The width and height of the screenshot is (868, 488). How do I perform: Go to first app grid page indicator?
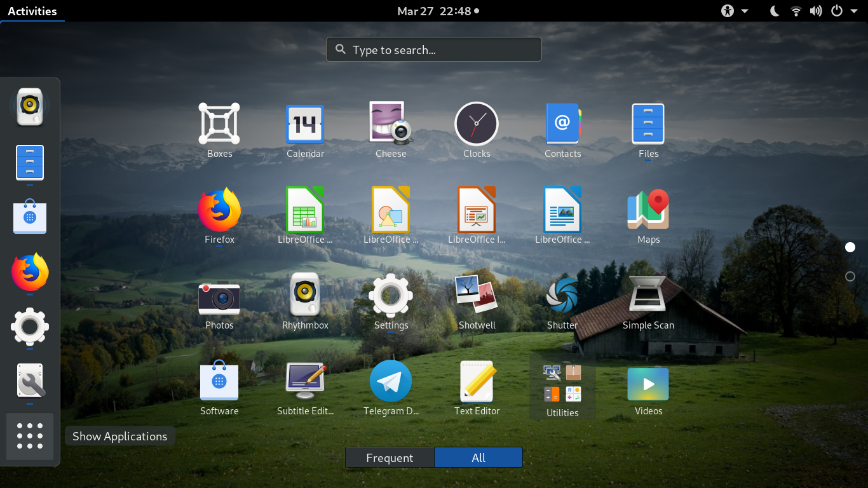[x=850, y=247]
